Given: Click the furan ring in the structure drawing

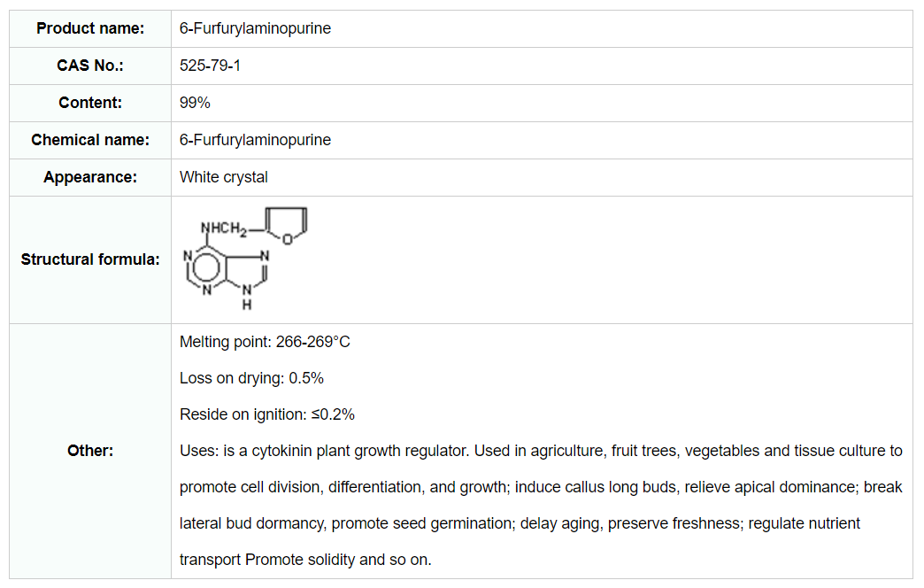Looking at the screenshot, I should tap(290, 222).
